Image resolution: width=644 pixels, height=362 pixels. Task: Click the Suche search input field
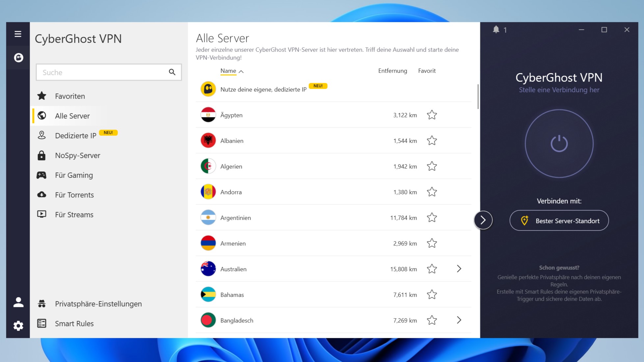[x=109, y=72]
